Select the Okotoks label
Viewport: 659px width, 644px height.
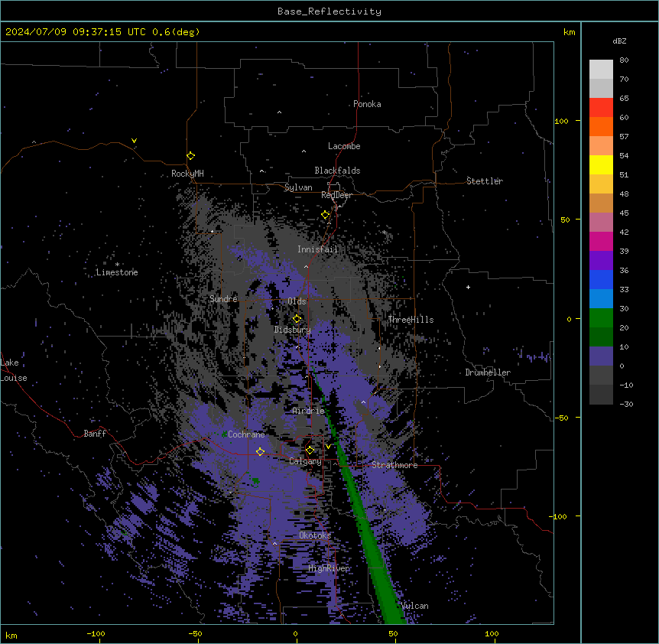pos(315,535)
